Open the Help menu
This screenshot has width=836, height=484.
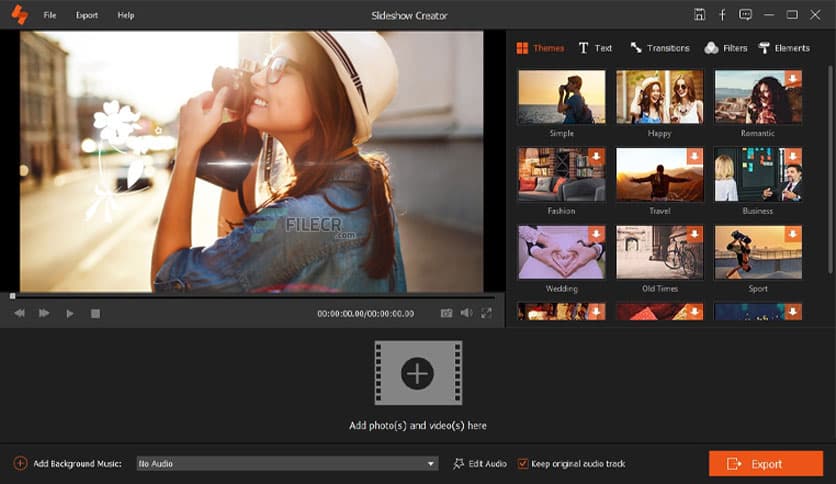click(x=126, y=15)
